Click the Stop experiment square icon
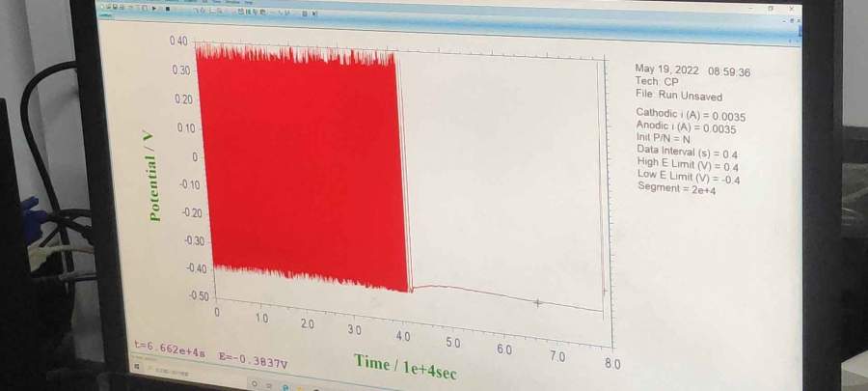This screenshot has height=391, width=868. (x=168, y=9)
